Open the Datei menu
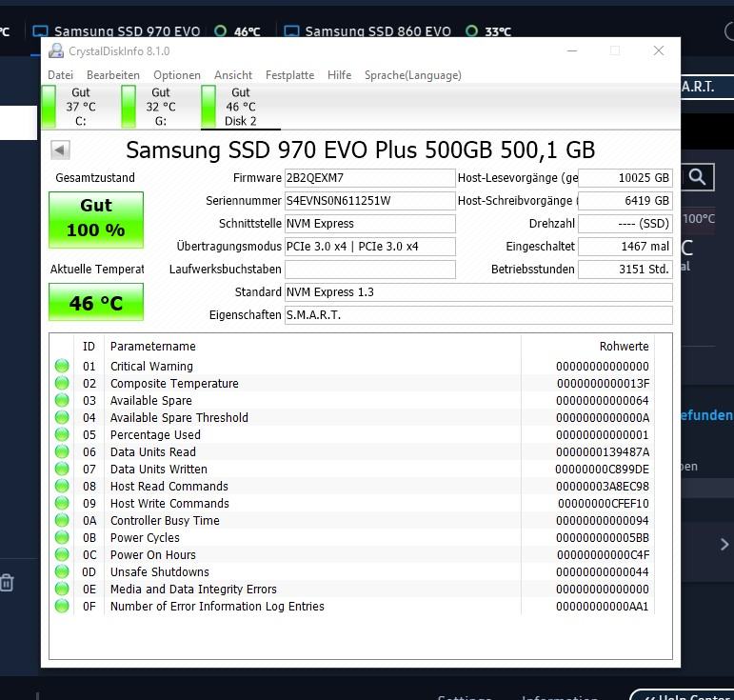The image size is (734, 700). pos(60,75)
